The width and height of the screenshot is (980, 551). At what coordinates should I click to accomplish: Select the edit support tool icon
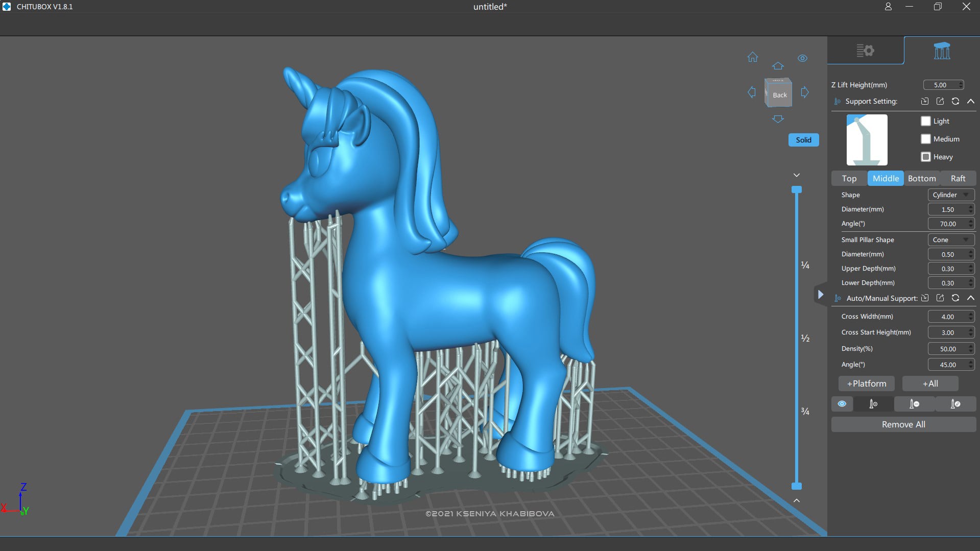(x=955, y=404)
